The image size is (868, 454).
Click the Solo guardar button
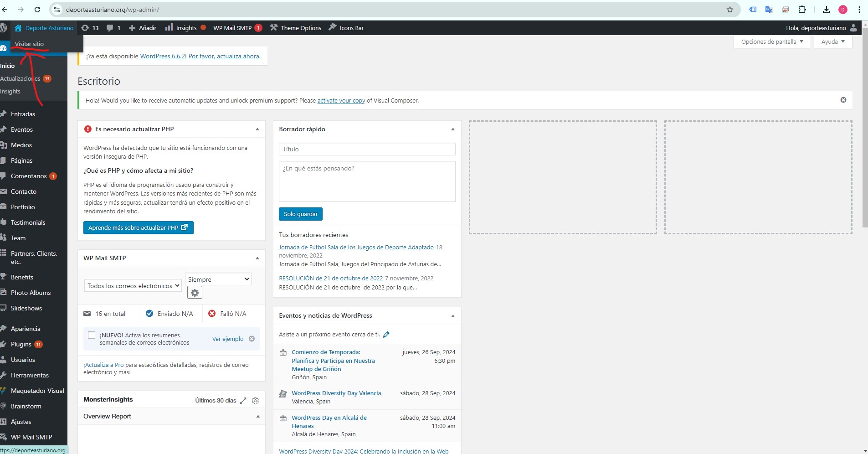point(301,214)
